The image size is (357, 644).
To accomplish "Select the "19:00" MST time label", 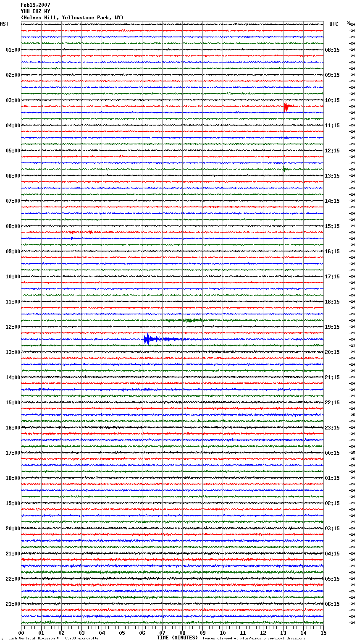I will pos(13,503).
